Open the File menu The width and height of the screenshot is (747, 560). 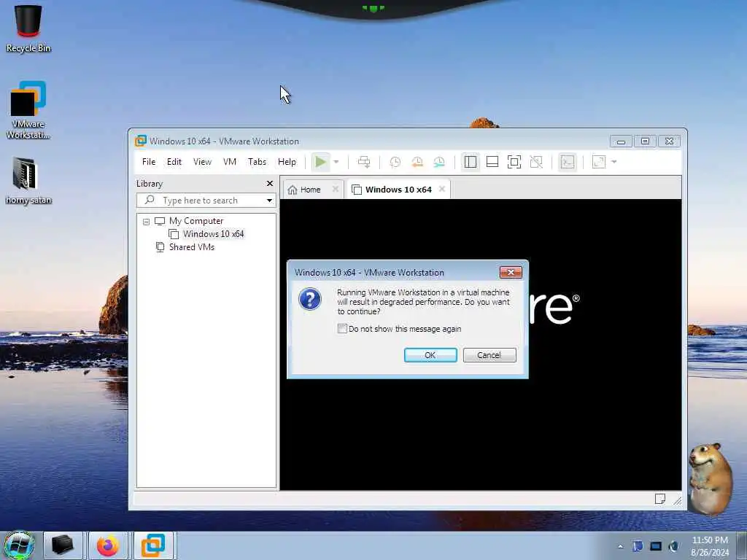tap(149, 162)
